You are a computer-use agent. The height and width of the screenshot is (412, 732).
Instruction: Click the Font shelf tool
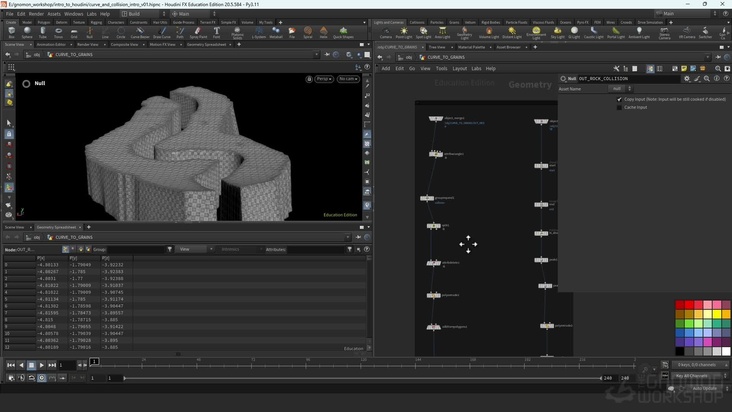click(x=217, y=31)
